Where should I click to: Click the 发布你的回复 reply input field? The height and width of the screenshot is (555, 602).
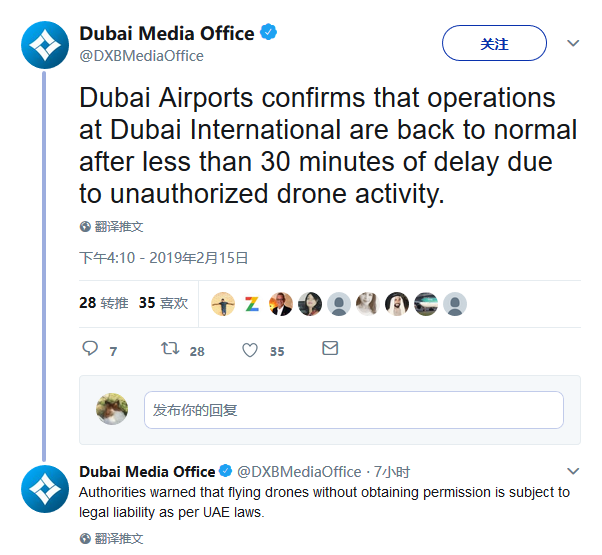coord(353,410)
